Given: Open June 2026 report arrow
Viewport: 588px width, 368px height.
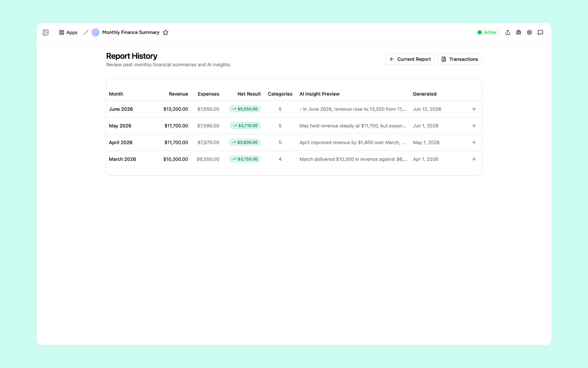Looking at the screenshot, I should coord(474,109).
